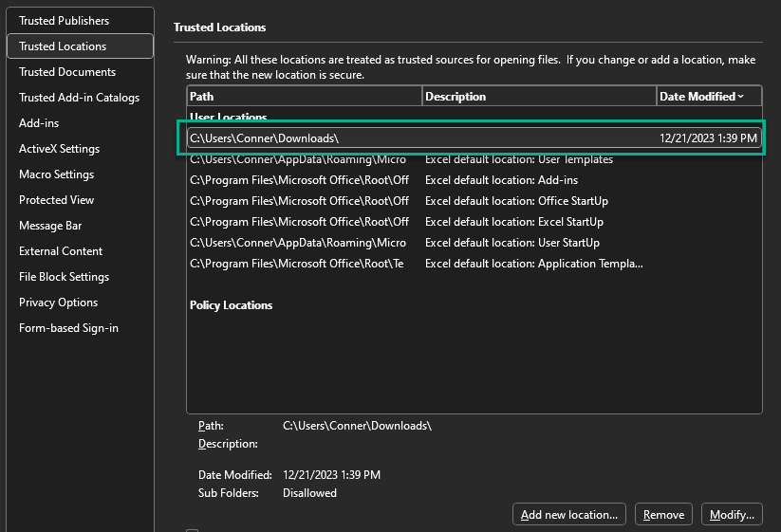Click Add new location button
The height and width of the screenshot is (532, 781).
point(569,515)
